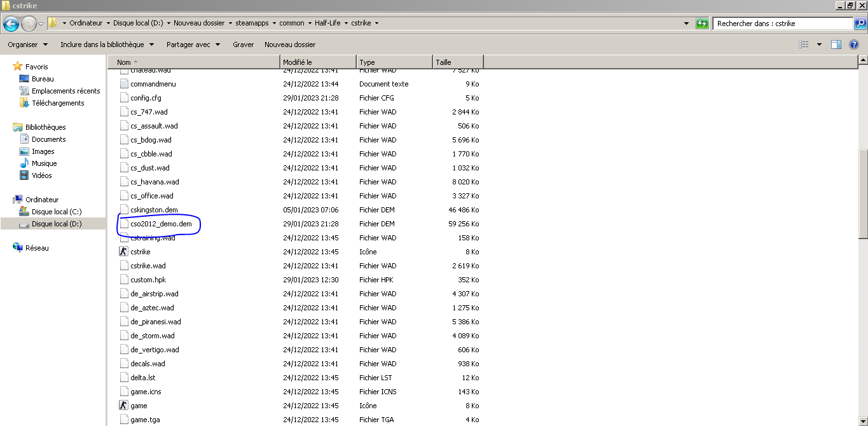The width and height of the screenshot is (868, 426).
Task: Expand the Organiser menu
Action: click(27, 45)
